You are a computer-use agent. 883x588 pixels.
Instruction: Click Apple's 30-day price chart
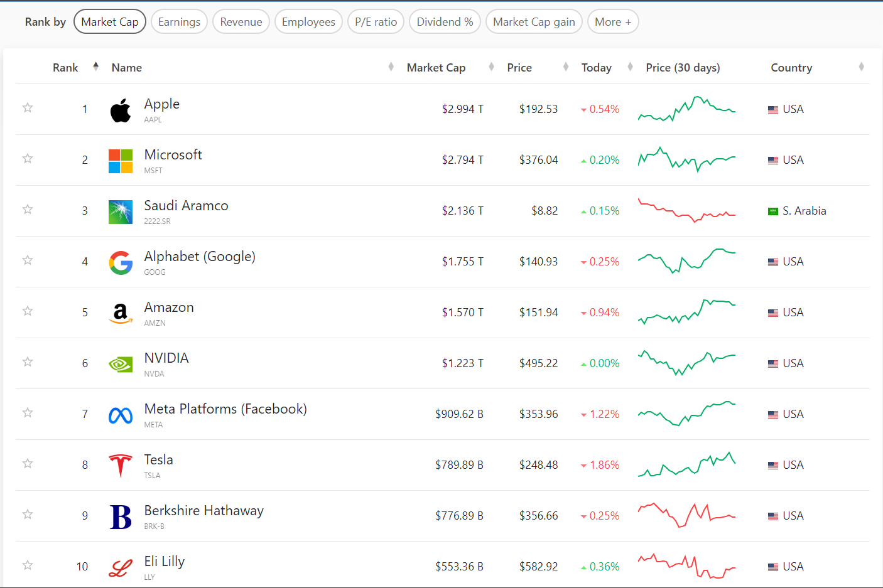point(686,109)
